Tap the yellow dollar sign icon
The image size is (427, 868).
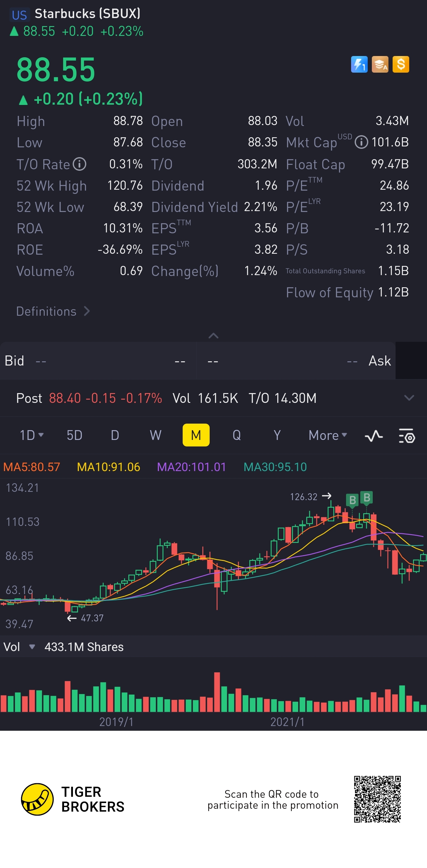point(401,64)
